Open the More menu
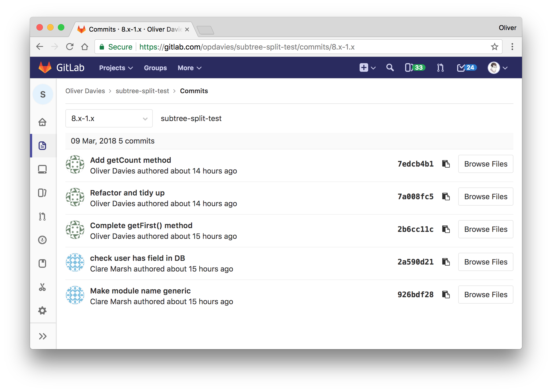Screen dimensions: 552x392 [x=189, y=68]
